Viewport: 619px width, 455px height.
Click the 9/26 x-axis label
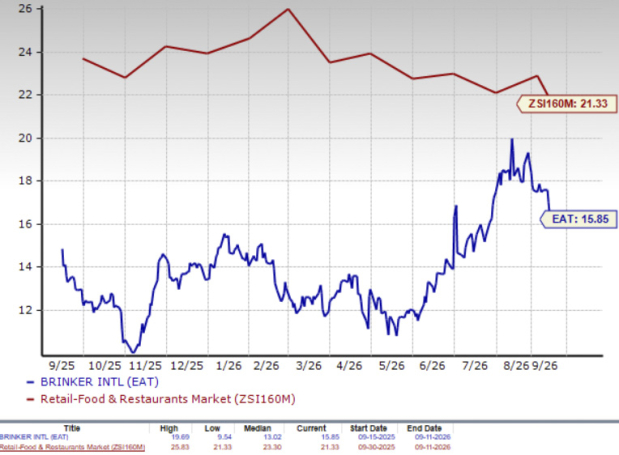click(545, 366)
